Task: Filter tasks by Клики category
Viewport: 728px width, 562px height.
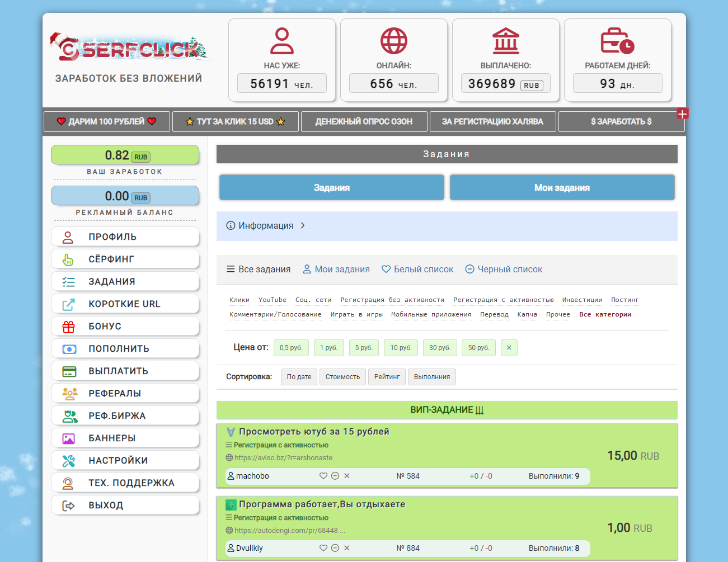Action: pos(239,300)
